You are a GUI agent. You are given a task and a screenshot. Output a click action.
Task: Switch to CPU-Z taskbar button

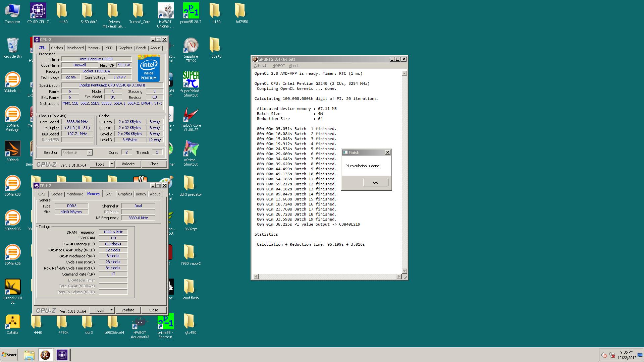pos(62,355)
